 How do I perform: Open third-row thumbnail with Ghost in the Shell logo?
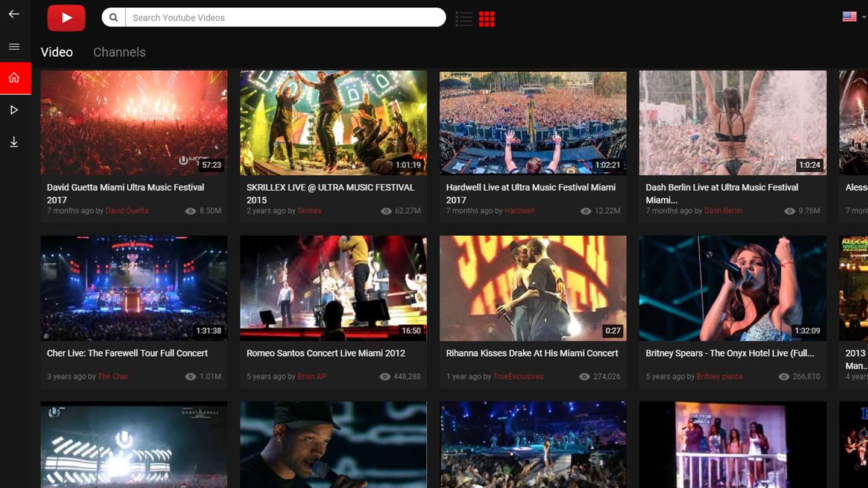click(134, 445)
